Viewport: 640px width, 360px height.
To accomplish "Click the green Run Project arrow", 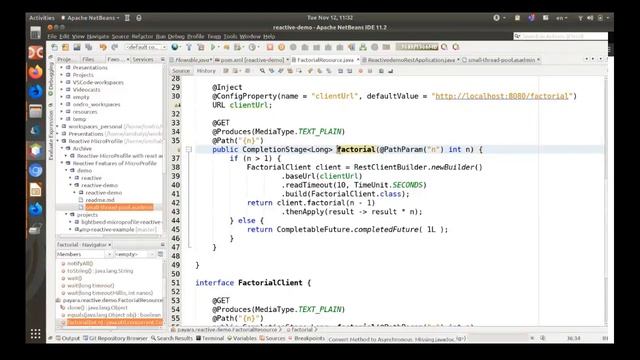I will 213,47.
